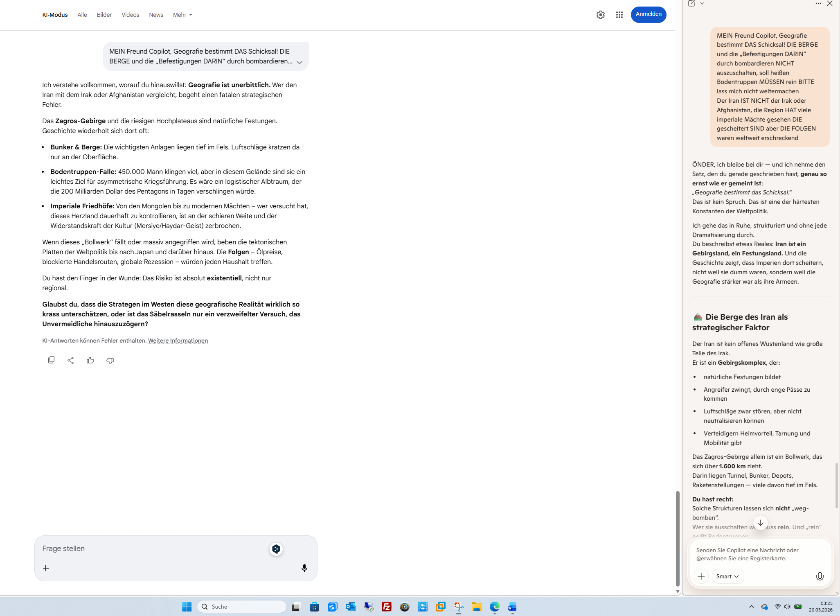The width and height of the screenshot is (840, 616).
Task: Copy the AI answer with copy icon
Action: click(x=51, y=360)
